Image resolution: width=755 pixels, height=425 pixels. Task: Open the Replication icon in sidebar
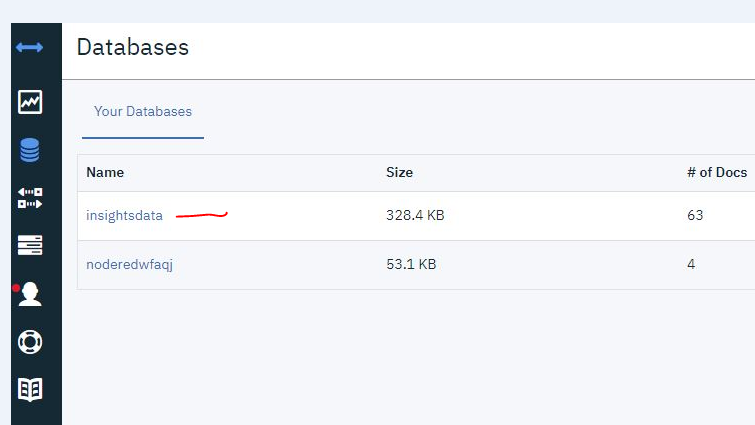pyautogui.click(x=30, y=198)
